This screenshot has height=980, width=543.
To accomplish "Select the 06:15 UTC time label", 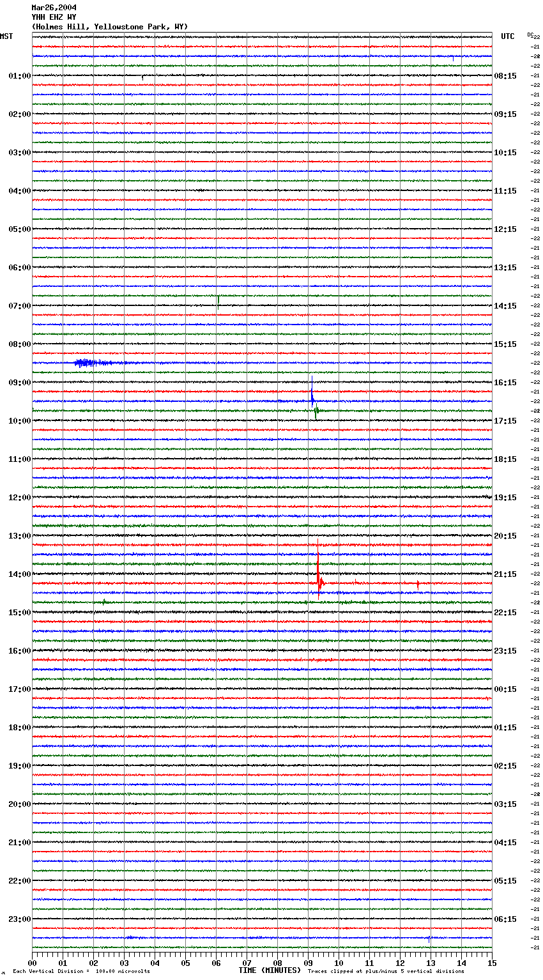I will point(505,919).
